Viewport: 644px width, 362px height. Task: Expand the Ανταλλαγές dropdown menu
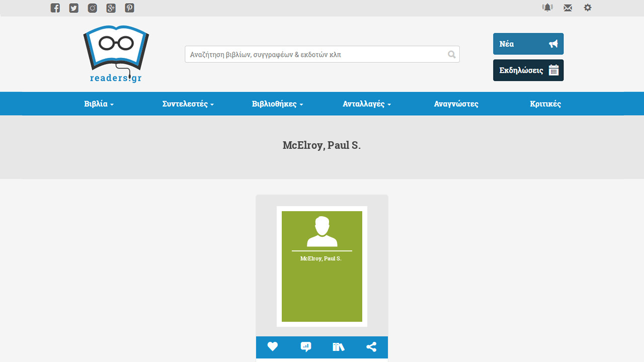(367, 104)
